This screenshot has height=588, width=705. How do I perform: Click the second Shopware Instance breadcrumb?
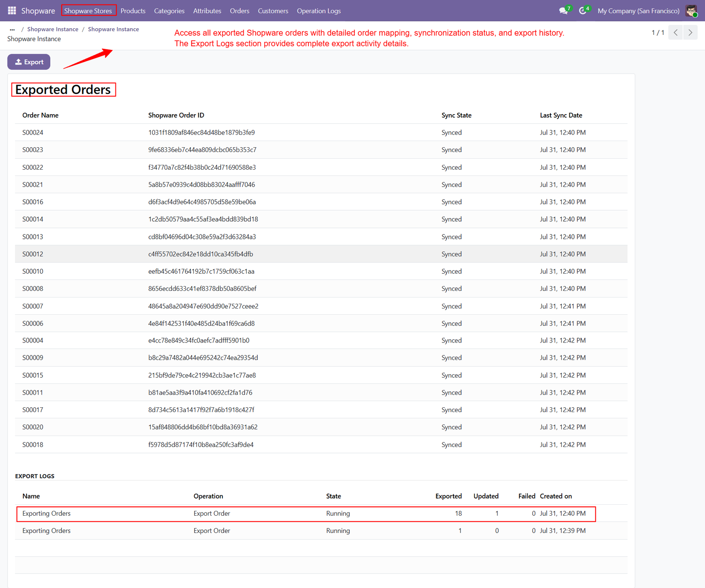(x=113, y=29)
